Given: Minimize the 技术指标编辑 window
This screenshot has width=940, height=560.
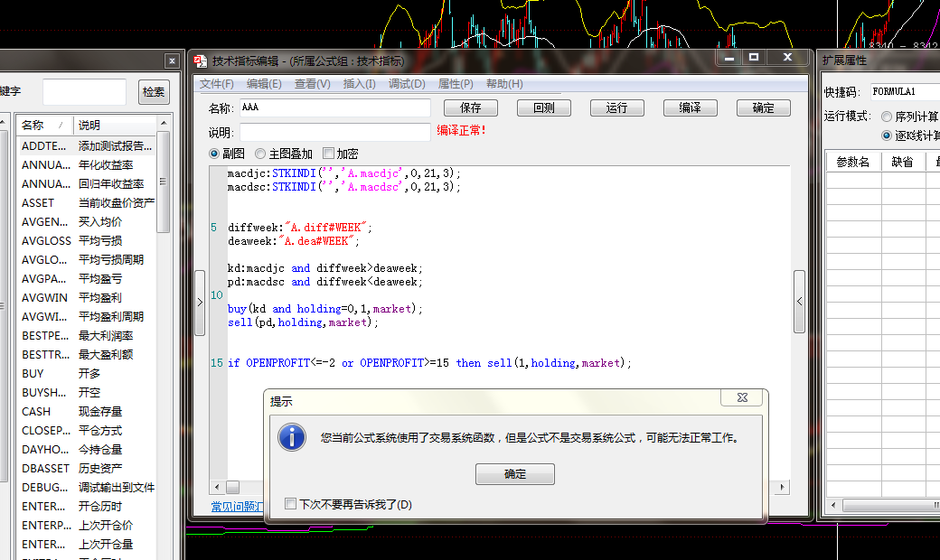Looking at the screenshot, I should click(x=729, y=58).
